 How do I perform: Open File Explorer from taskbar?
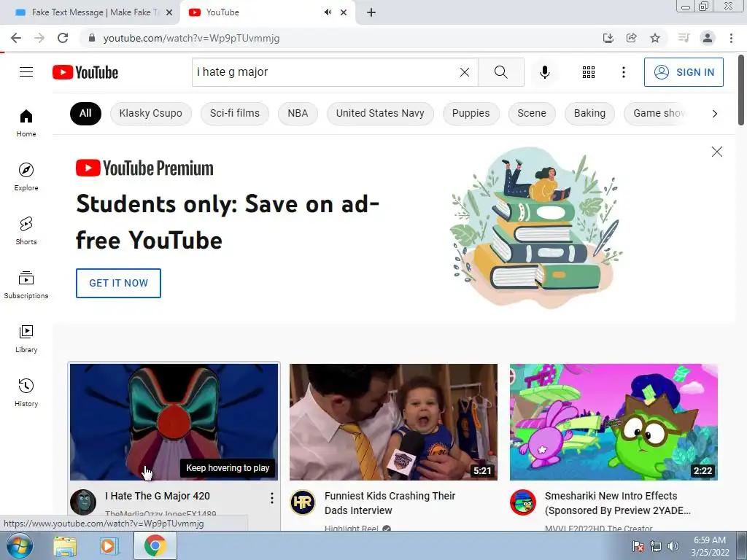pyautogui.click(x=65, y=546)
